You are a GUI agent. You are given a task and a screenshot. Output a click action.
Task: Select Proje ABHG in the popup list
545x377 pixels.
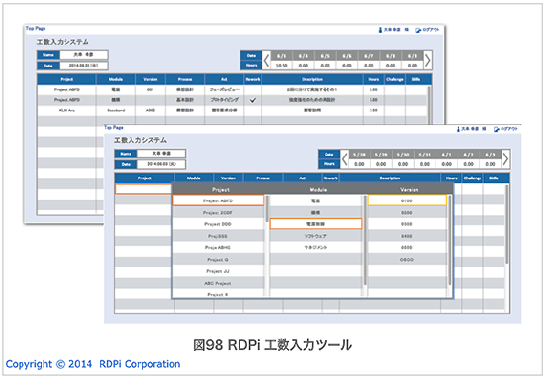coord(218,248)
